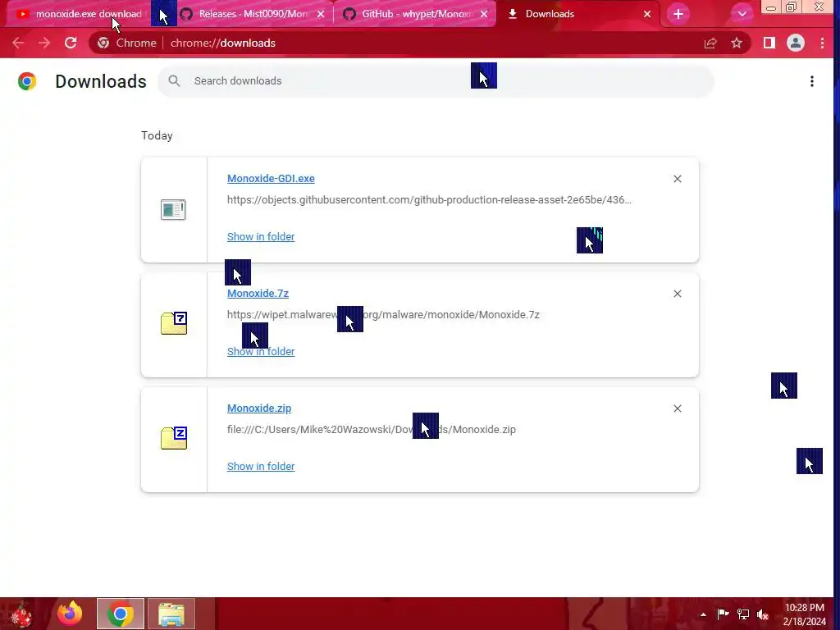The image size is (840, 630).
Task: Open the Monoxide-GDI.exe file link
Action: point(271,178)
